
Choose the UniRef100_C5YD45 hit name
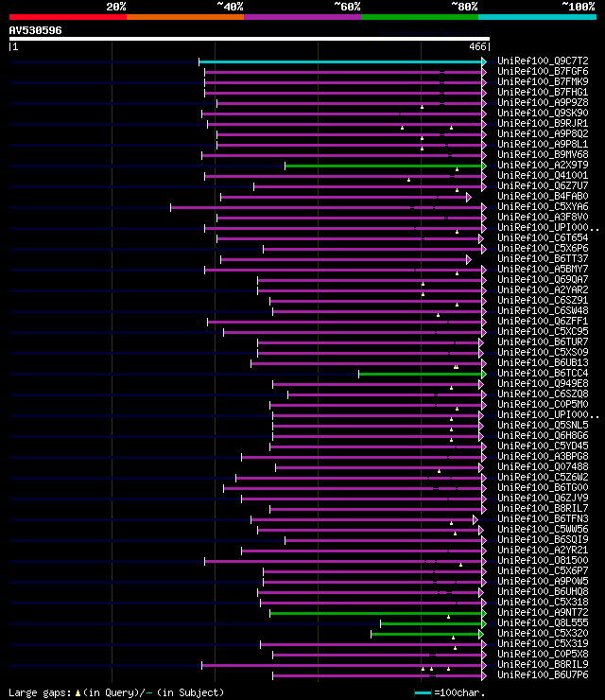(543, 446)
